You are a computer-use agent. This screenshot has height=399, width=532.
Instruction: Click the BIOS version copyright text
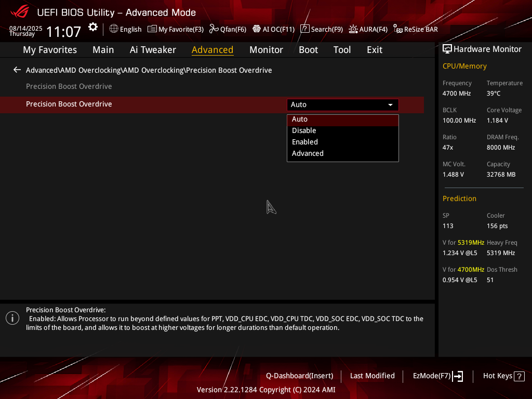[266, 390]
